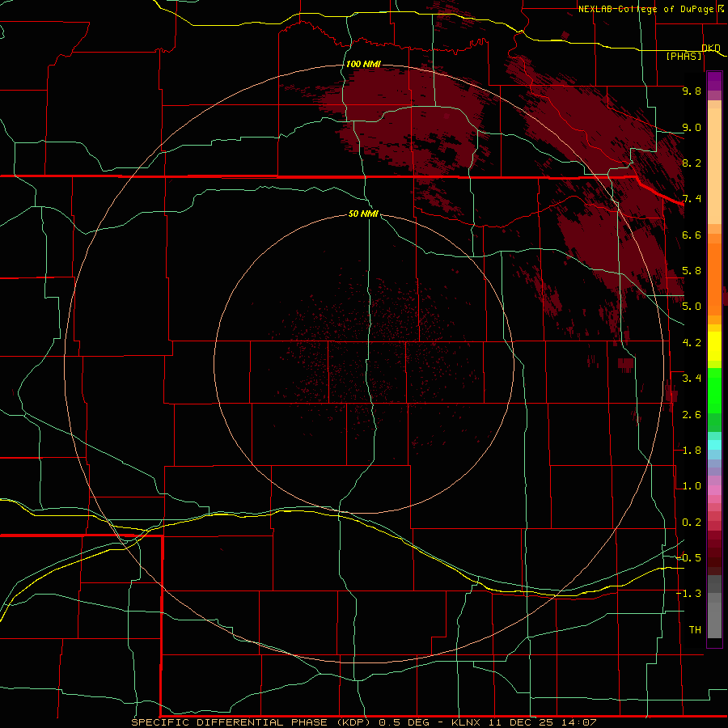728x728 pixels.
Task: Click the Specific Differential Phase (KDP) caption
Action: pos(251,722)
